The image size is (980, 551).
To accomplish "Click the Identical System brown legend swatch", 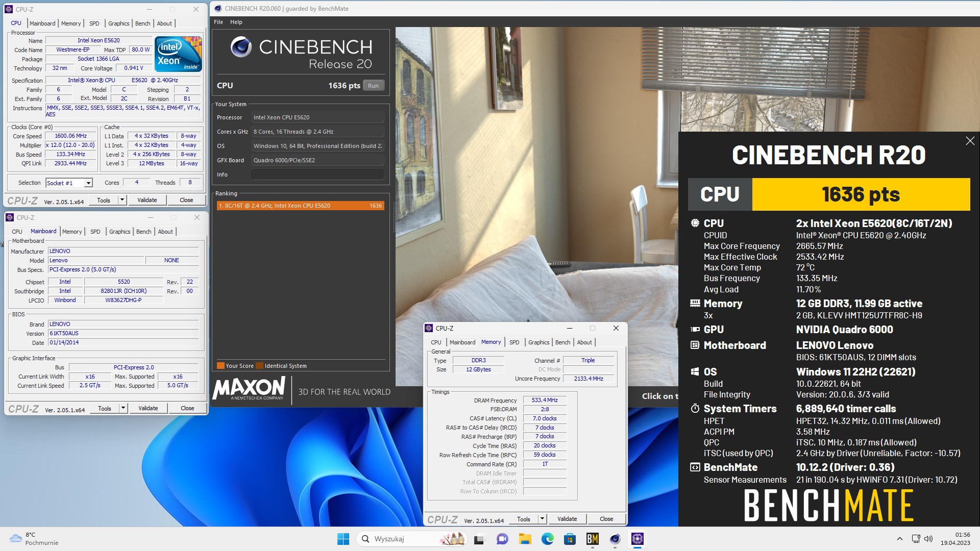I will [259, 366].
